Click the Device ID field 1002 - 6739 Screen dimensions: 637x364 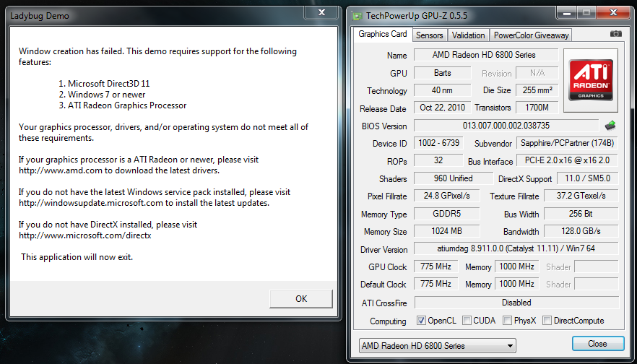(438, 143)
